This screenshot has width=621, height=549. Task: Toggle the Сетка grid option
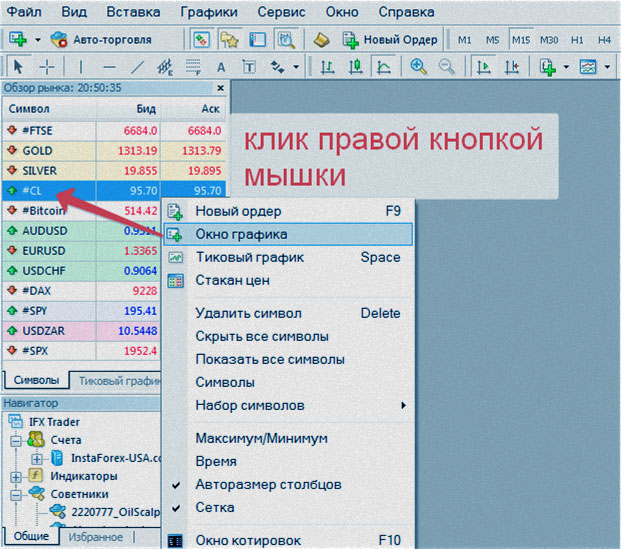(217, 507)
